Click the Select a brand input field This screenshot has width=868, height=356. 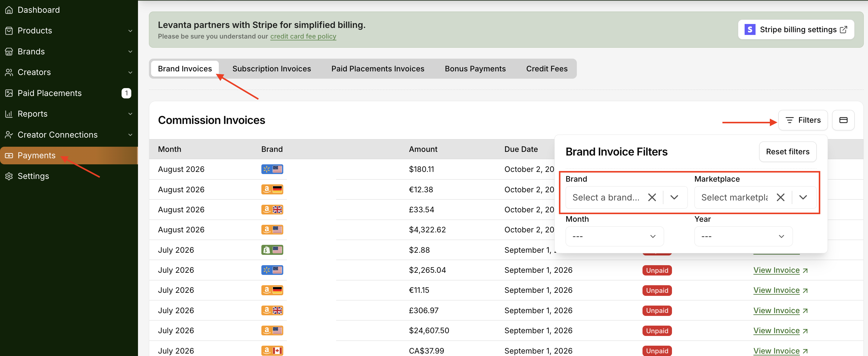point(606,197)
